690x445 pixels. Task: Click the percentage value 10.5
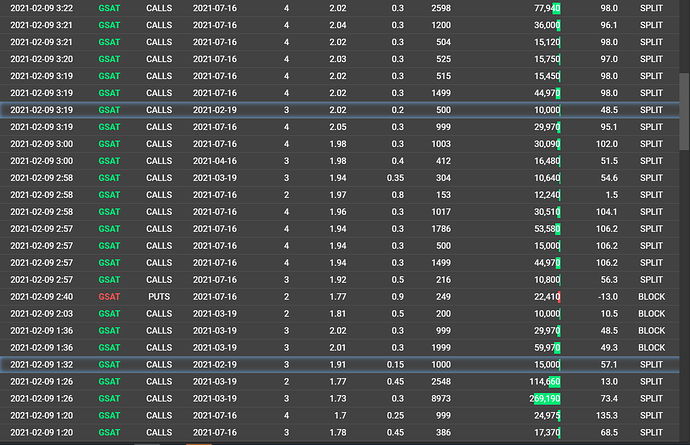[609, 314]
